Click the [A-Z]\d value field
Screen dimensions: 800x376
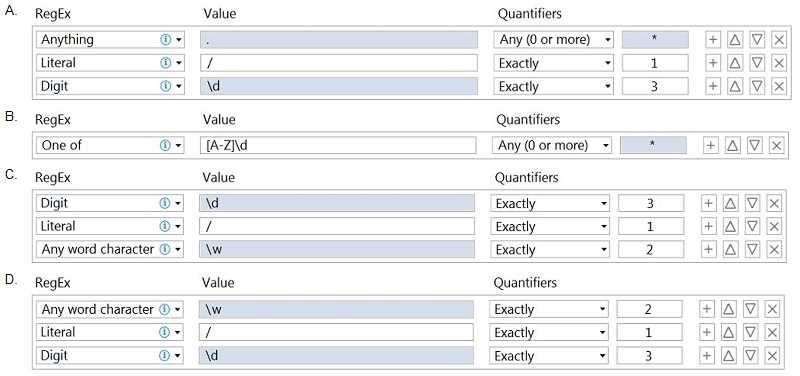[x=338, y=145]
